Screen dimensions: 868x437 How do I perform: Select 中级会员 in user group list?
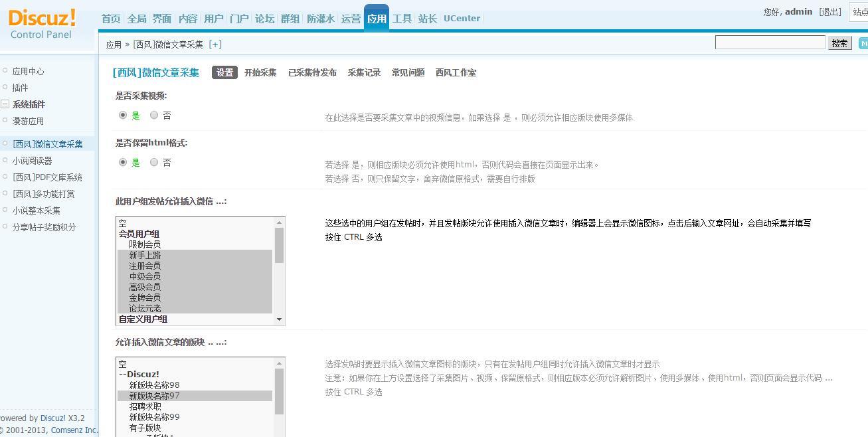pyautogui.click(x=195, y=276)
